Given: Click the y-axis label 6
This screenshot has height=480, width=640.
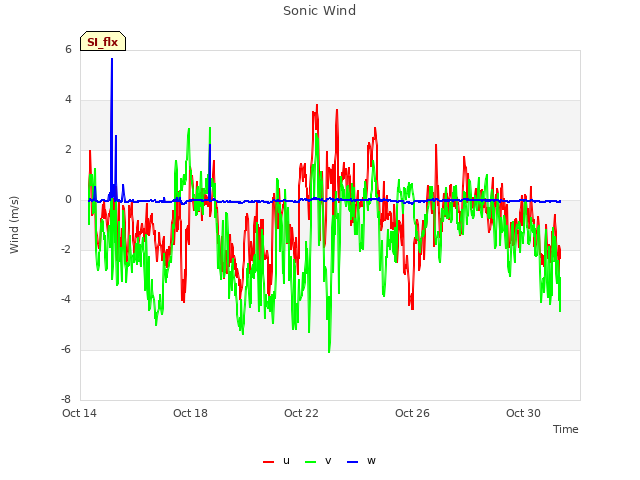Looking at the screenshot, I should 68,49.
